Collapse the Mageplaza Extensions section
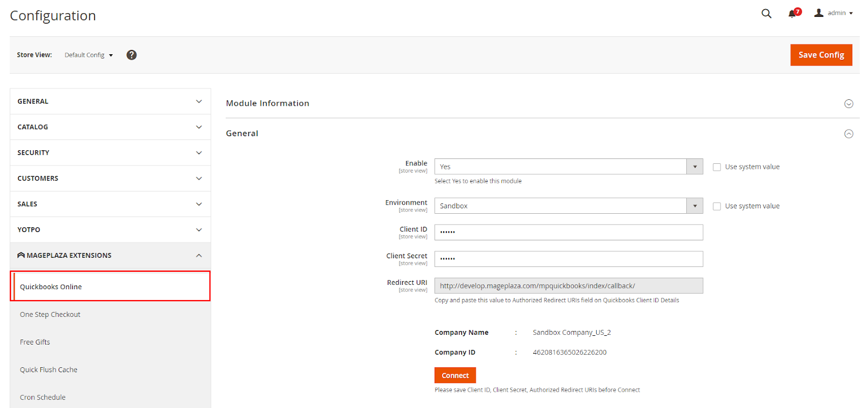This screenshot has height=408, width=868. pyautogui.click(x=199, y=256)
